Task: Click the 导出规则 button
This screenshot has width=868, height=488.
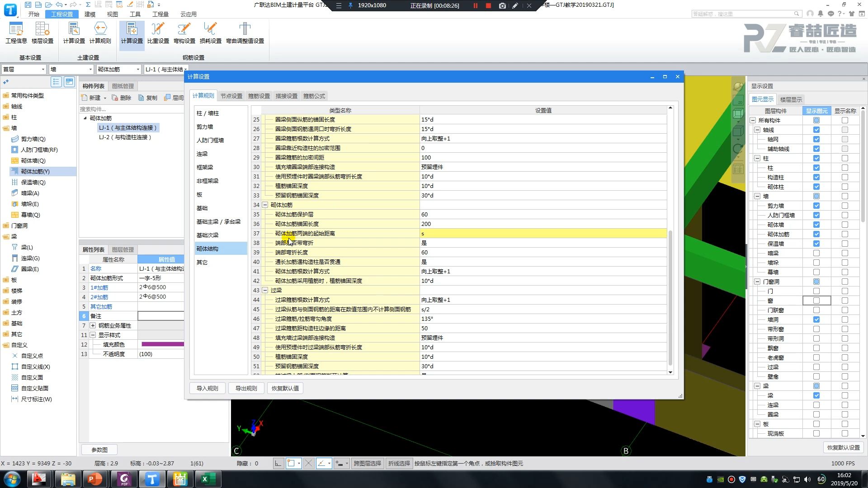Action: click(246, 388)
